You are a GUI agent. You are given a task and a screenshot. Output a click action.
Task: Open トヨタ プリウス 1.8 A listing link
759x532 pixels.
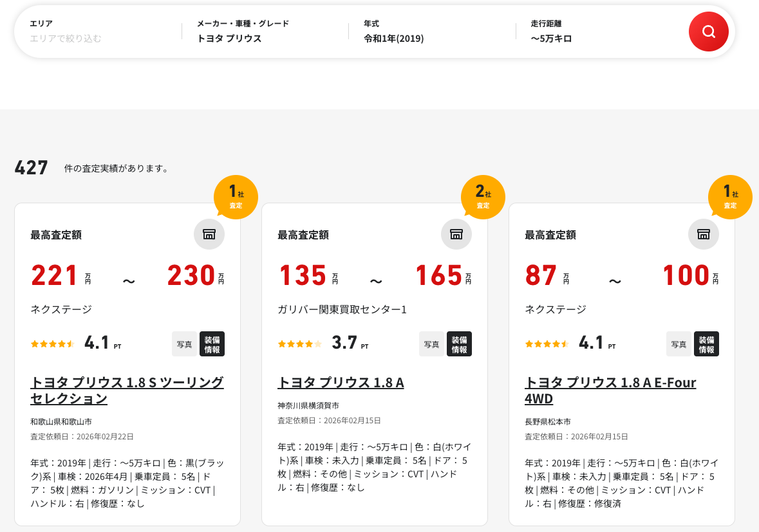pos(341,383)
